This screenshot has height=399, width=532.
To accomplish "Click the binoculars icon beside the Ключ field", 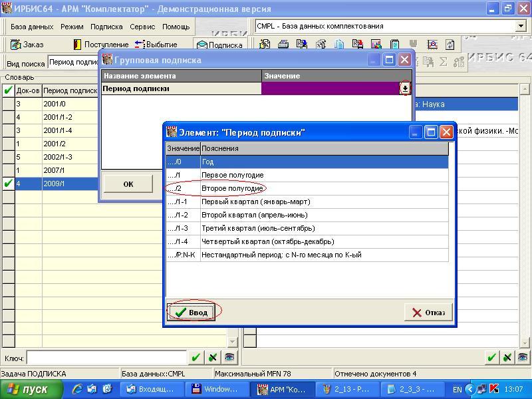I will point(229,358).
